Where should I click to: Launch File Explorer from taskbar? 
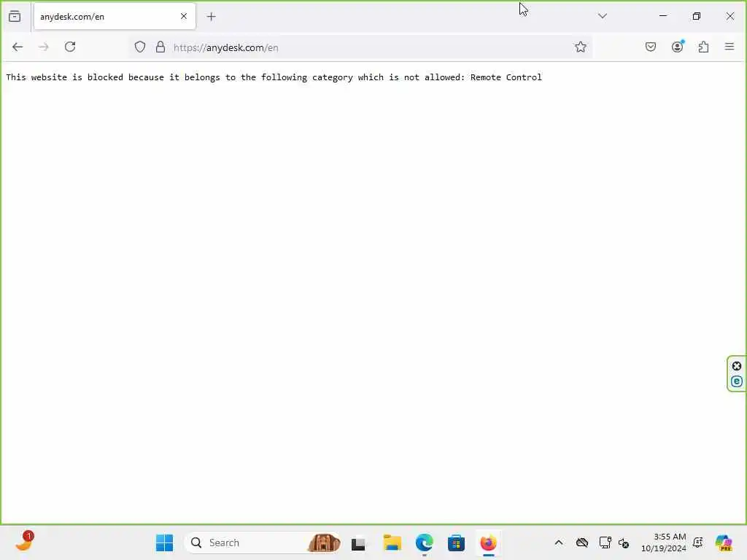point(392,542)
